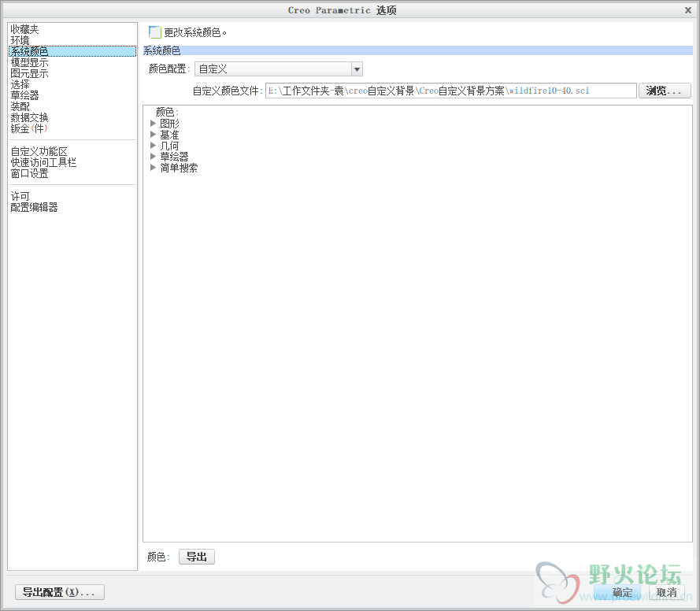Click the system colors icon next to 更改系统颜色
The image size is (700, 611).
pos(154,32)
